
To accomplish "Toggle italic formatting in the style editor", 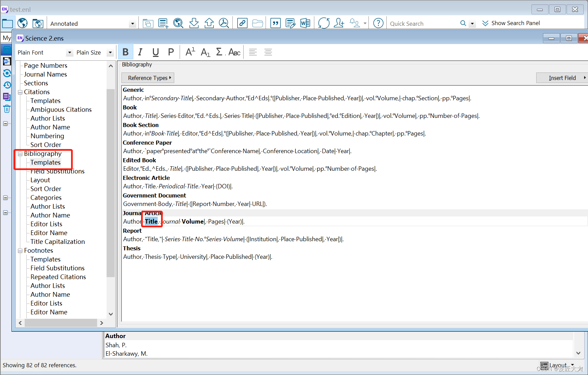I will [x=140, y=52].
